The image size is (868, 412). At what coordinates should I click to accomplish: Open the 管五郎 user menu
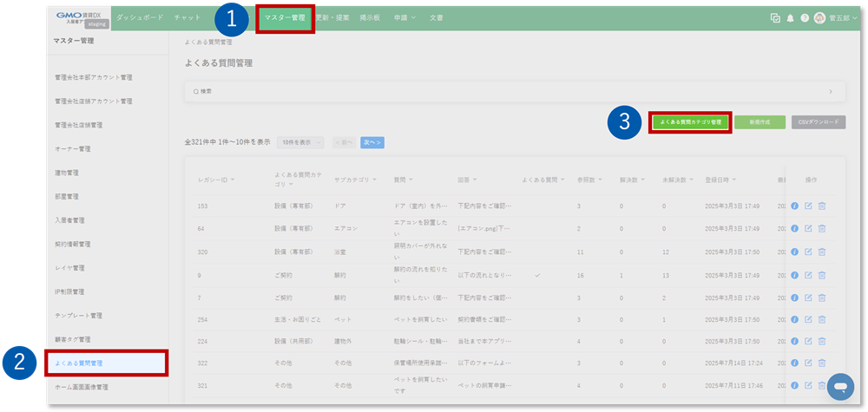pyautogui.click(x=843, y=17)
